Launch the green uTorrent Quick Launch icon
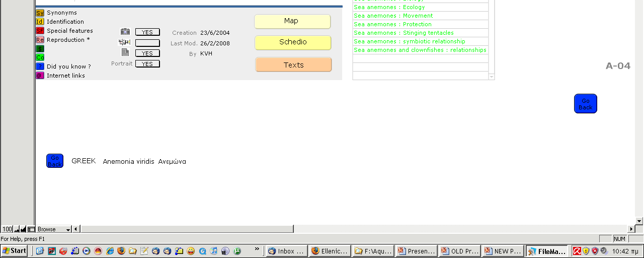644x258 pixels. 237,250
